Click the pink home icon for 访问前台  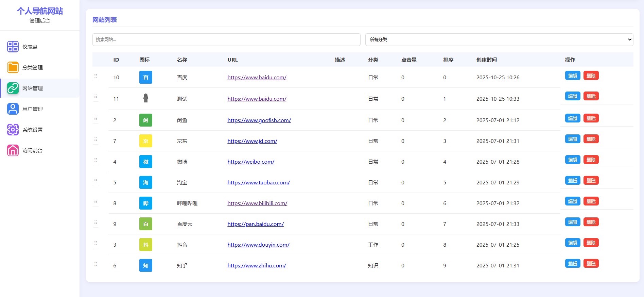[x=13, y=150]
